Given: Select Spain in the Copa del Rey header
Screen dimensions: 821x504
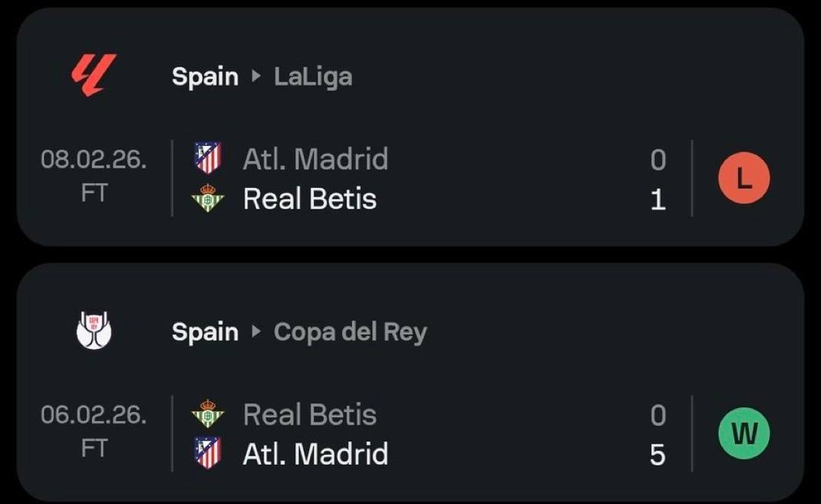Looking at the screenshot, I should 206,332.
